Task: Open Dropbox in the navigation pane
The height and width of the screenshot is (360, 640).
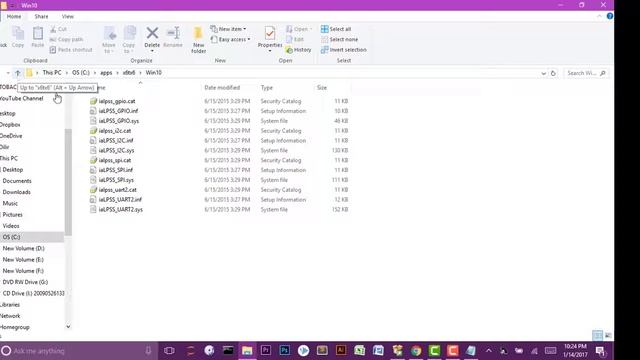Action: point(10,125)
